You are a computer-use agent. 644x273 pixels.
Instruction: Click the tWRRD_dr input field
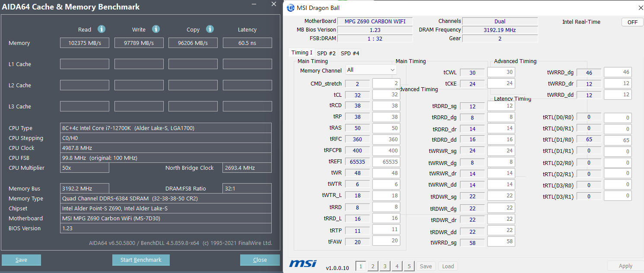click(618, 83)
